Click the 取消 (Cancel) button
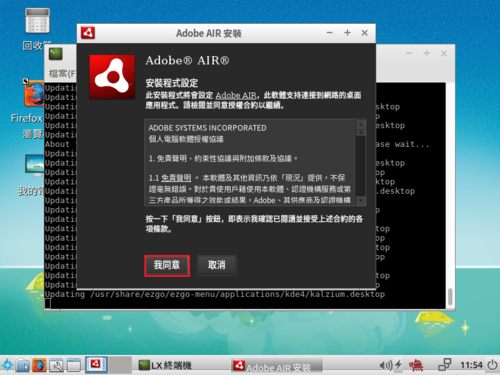This screenshot has height=375, width=500. click(x=217, y=265)
